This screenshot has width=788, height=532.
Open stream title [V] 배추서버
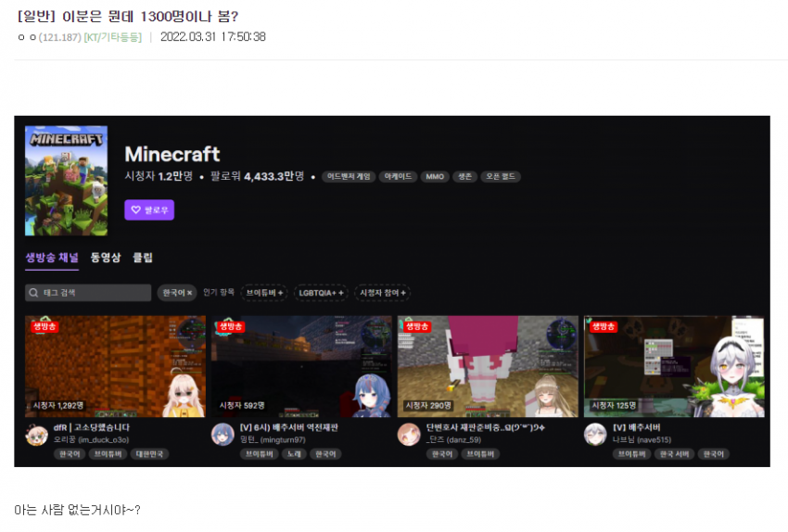(636, 427)
